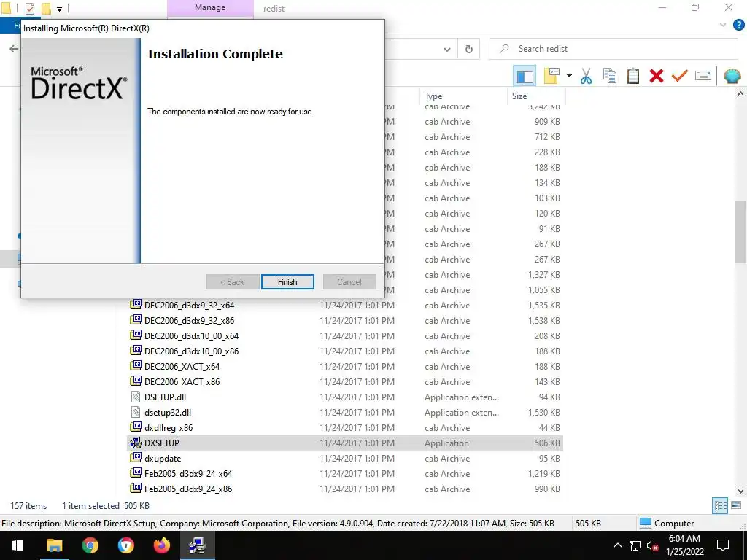Click the DXSETUP file icon
Screen dimensions: 747x560
(136, 443)
